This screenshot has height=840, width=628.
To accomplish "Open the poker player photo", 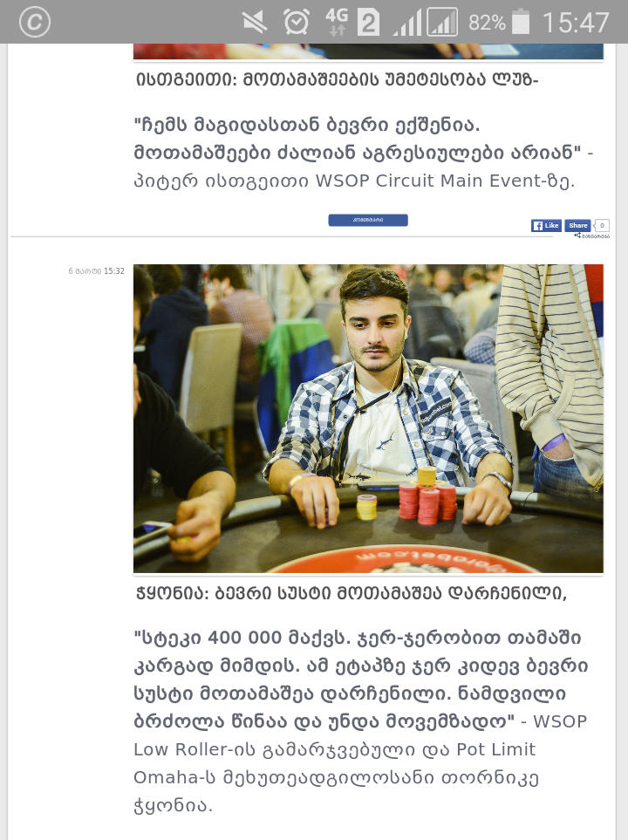I will click(368, 419).
